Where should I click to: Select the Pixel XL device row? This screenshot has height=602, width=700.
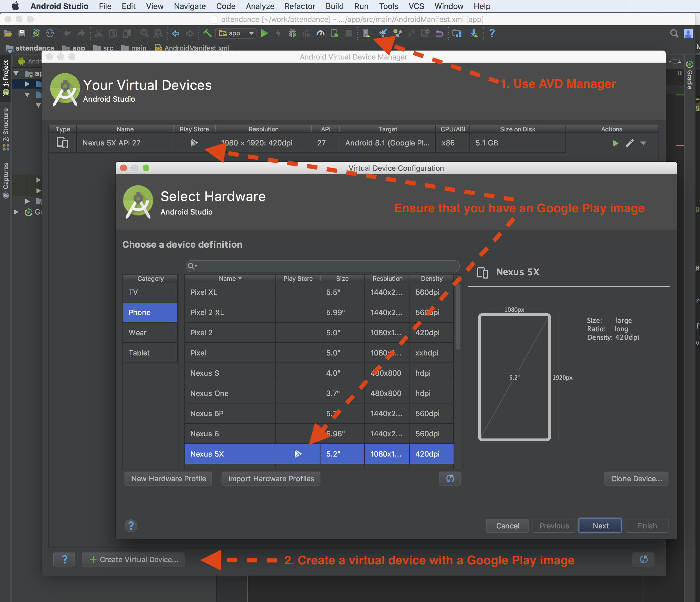319,292
